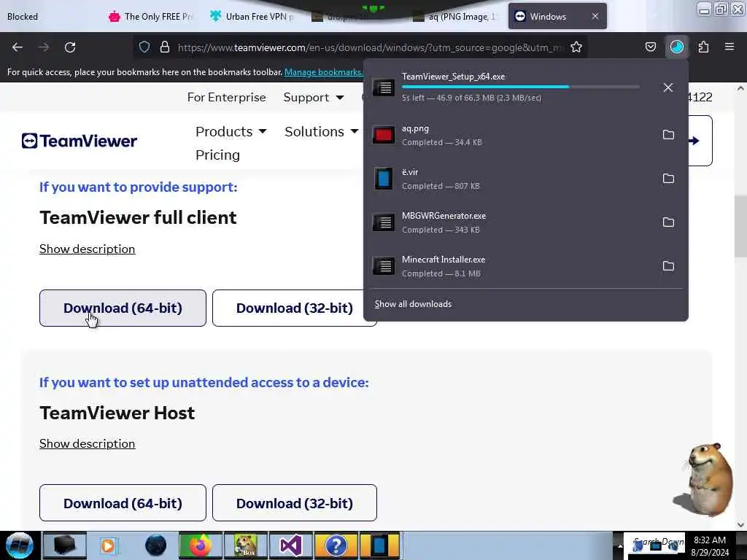
Task: Open the Windows Start orb
Action: coord(20,545)
